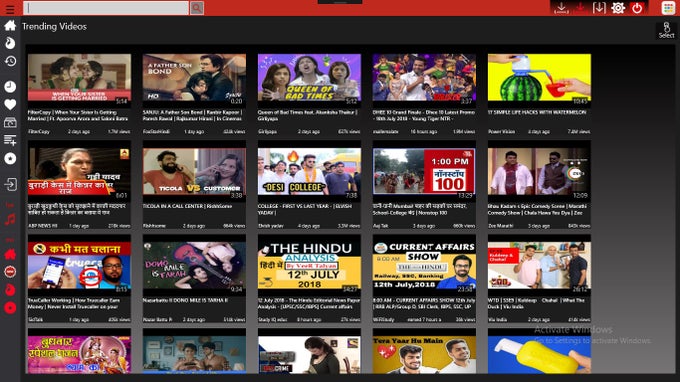Open the SANJU Father Son Bond thumbnail
This screenshot has width=680, height=382.
[194, 78]
